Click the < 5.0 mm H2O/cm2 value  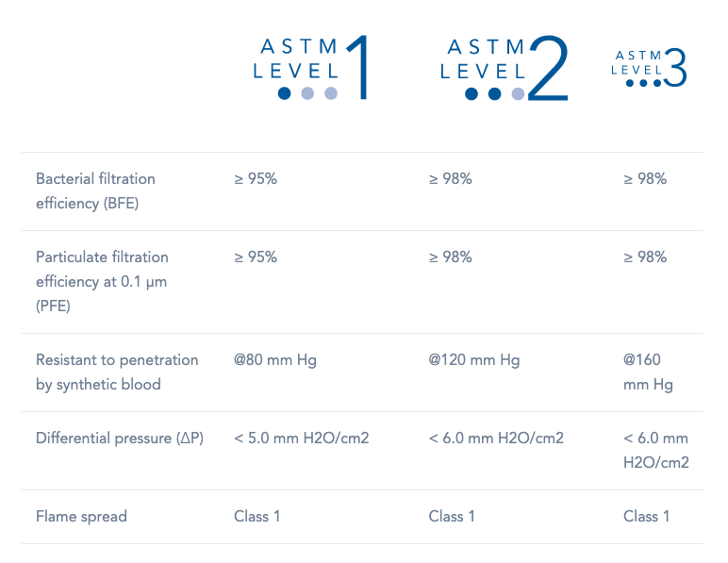coord(302,438)
